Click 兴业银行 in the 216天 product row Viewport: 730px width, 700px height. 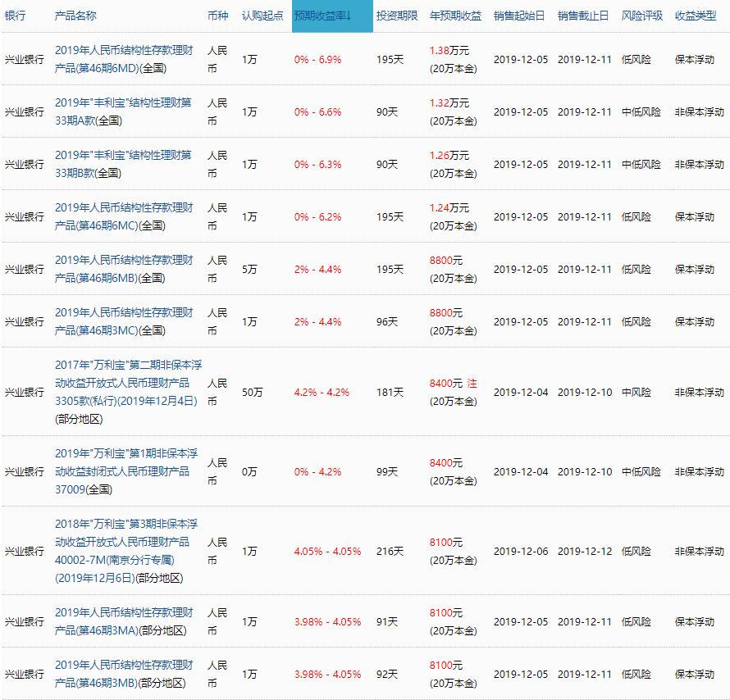pyautogui.click(x=25, y=552)
